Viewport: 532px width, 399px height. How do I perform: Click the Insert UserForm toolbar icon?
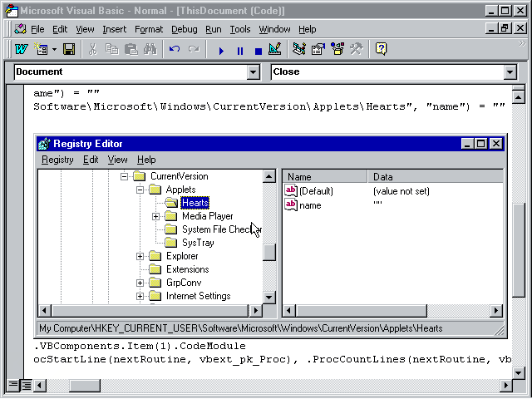pos(41,50)
